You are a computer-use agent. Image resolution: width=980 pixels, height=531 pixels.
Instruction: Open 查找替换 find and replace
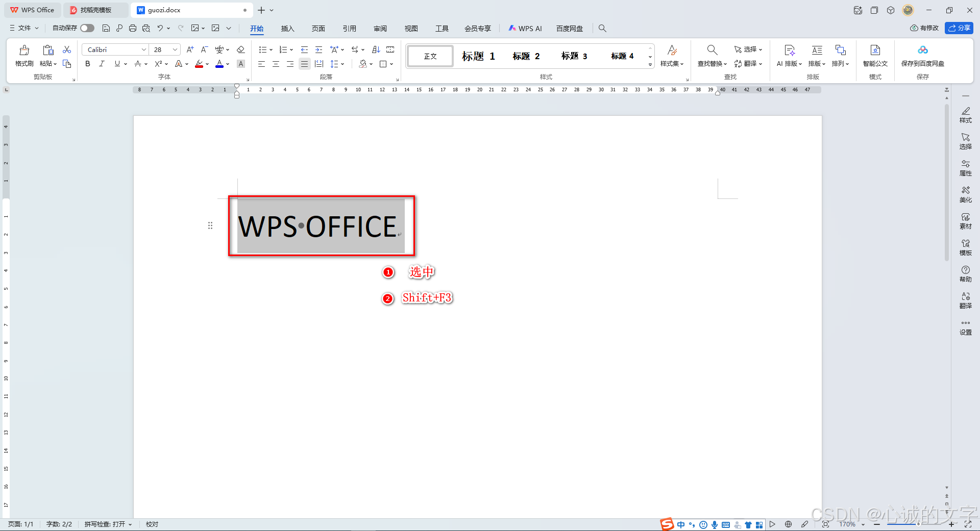[711, 56]
